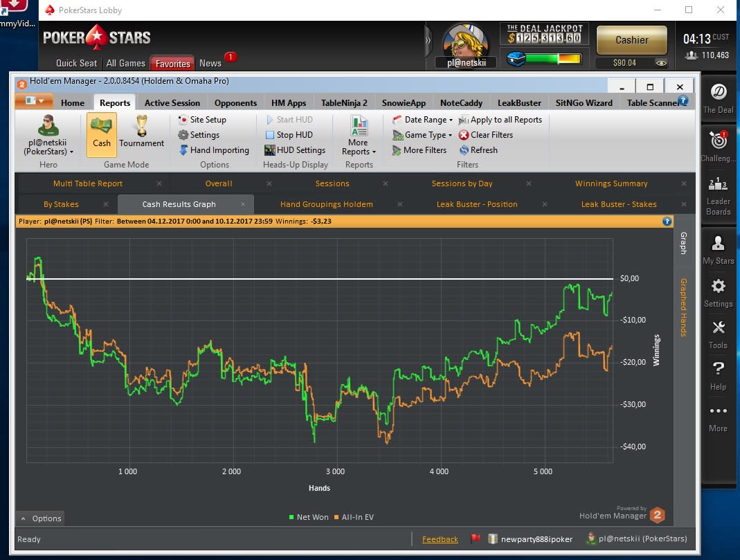Open Challenges in PokerStars sidebar

(719, 146)
